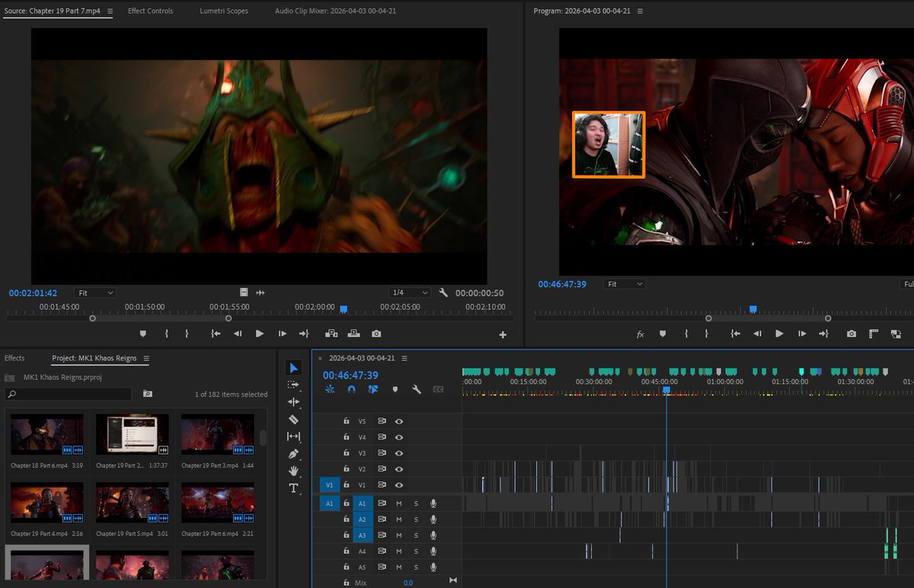The image size is (914, 588).
Task: Toggle sync lock on track A5
Action: [382, 567]
